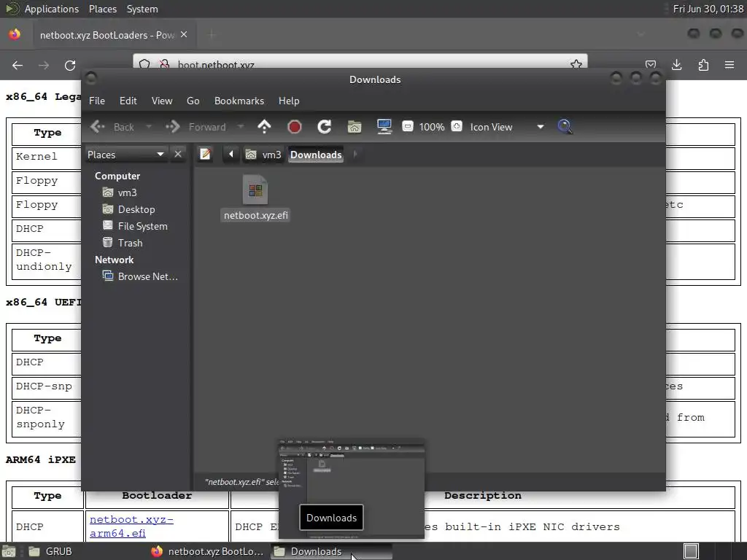Expand the Forward history dropdown arrow
This screenshot has height=560, width=747.
coord(240,127)
